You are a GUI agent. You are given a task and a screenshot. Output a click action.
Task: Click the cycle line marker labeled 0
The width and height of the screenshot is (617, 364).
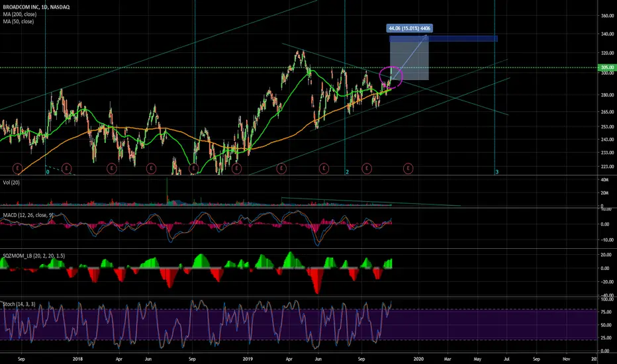click(48, 172)
